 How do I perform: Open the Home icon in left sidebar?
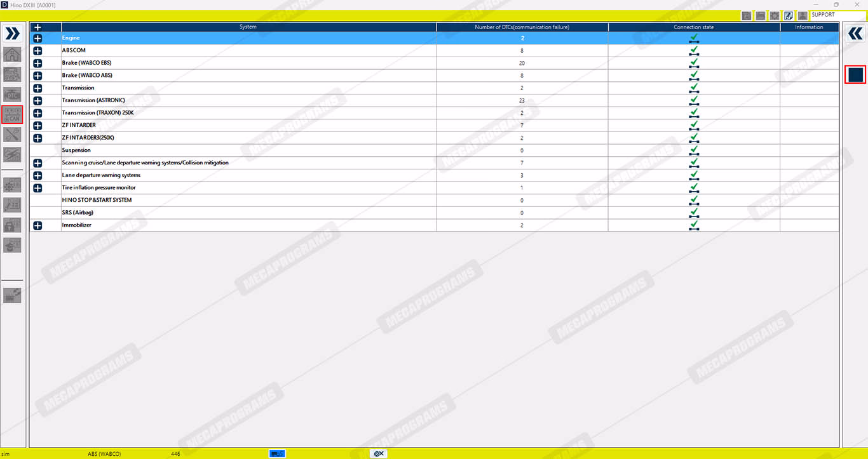12,55
